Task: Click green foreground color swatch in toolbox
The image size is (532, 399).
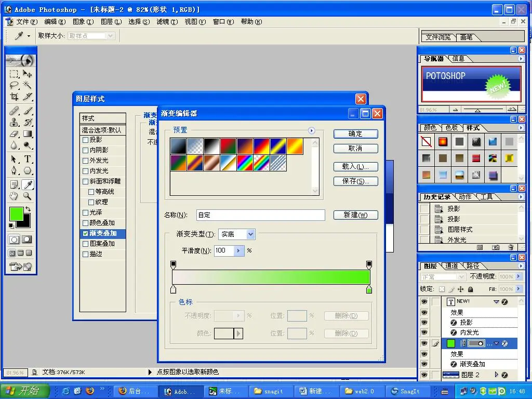Action: pyautogui.click(x=16, y=214)
